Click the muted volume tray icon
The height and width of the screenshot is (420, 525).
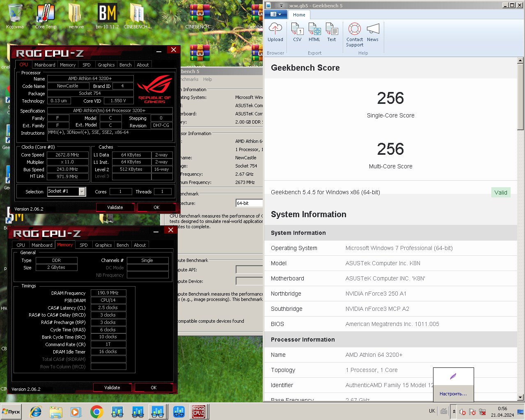(x=462, y=412)
